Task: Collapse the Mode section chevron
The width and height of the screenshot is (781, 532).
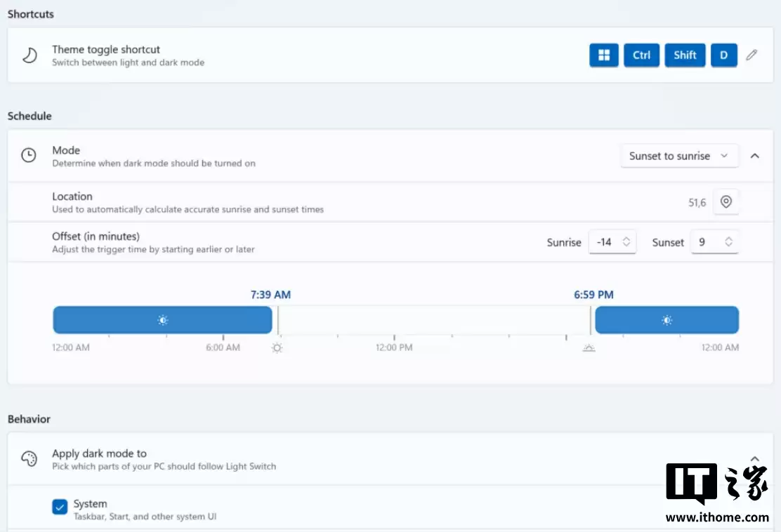Action: point(755,156)
